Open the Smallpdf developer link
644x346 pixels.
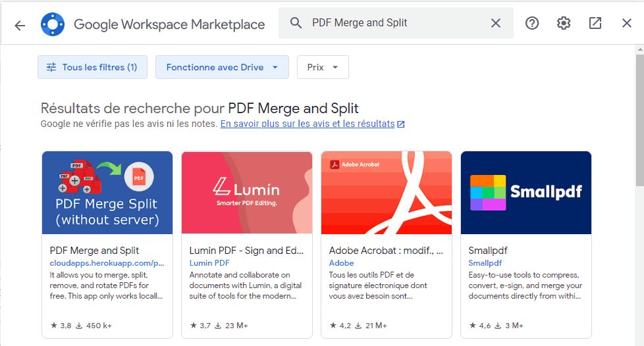[485, 263]
